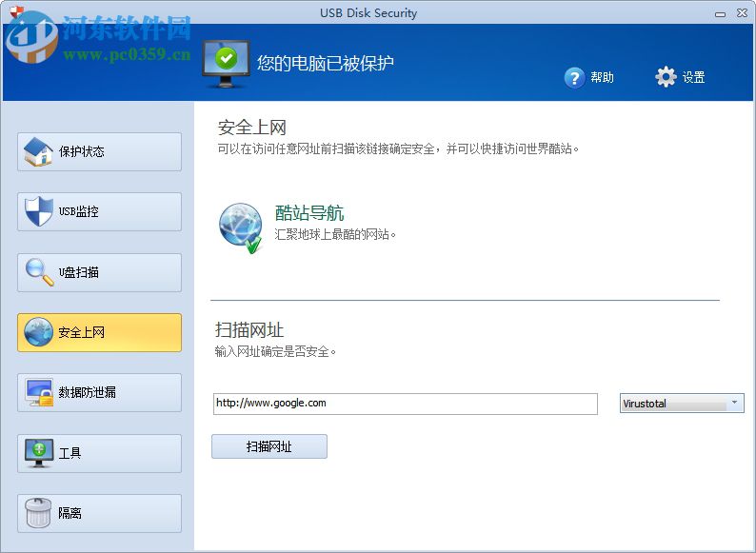756x553 pixels.
Task: Click the URL input field with google.com
Action: point(405,404)
